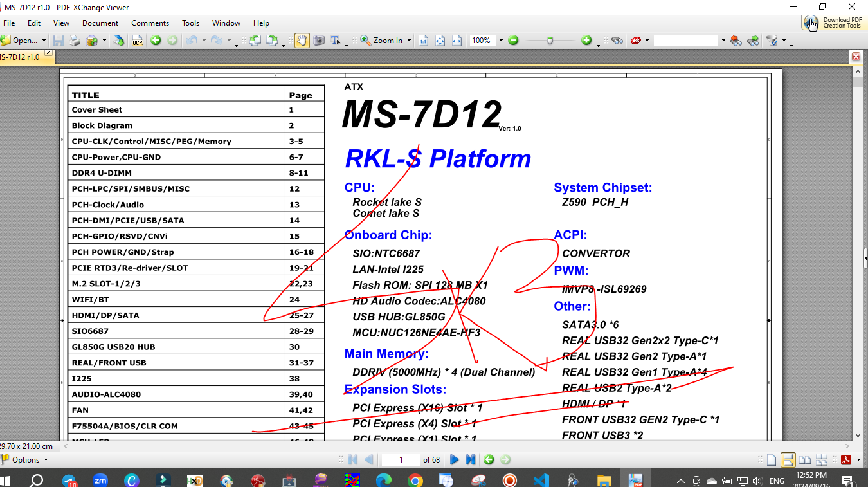Expand the Redo history dropdown
The width and height of the screenshot is (868, 487).
229,41
